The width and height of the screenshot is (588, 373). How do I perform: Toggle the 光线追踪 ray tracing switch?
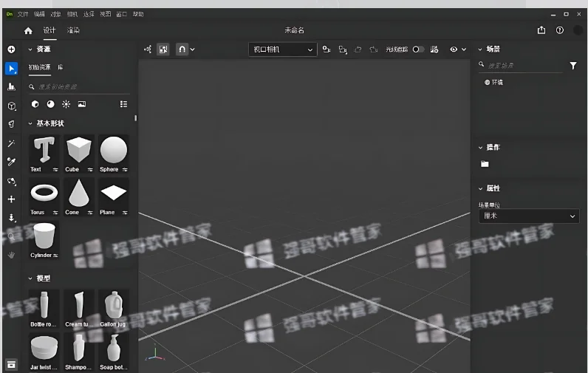(x=418, y=49)
